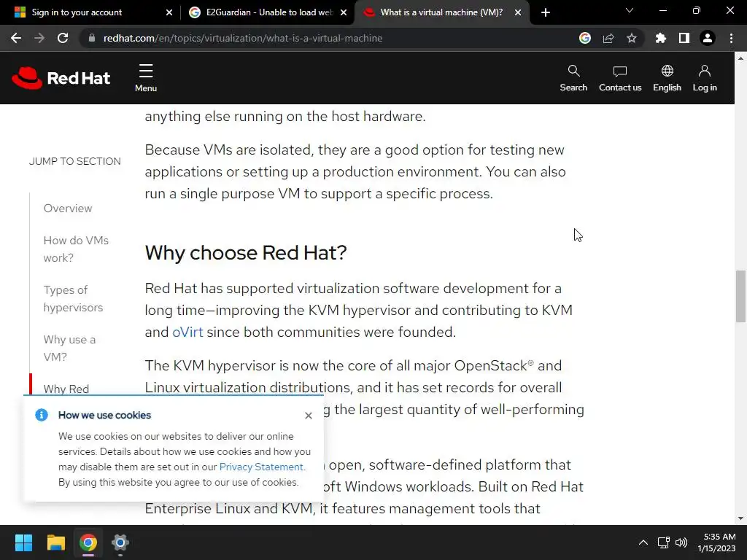Jump to Why use a VM? section
This screenshot has width=747, height=560.
(69, 348)
